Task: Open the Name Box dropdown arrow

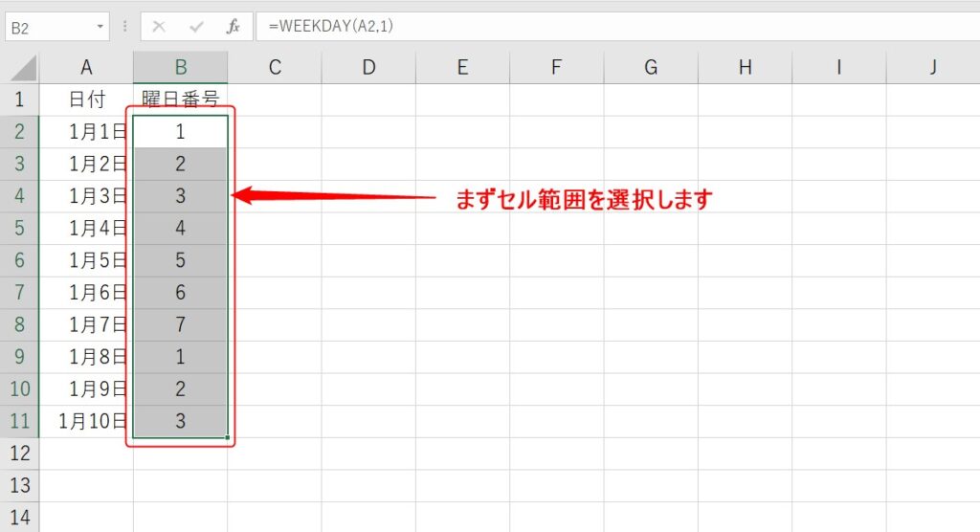Action: [100, 27]
